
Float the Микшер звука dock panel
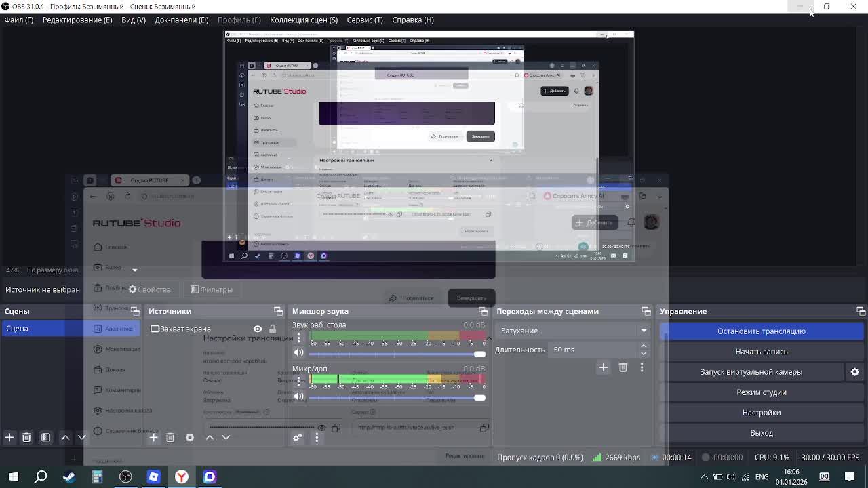(x=483, y=311)
